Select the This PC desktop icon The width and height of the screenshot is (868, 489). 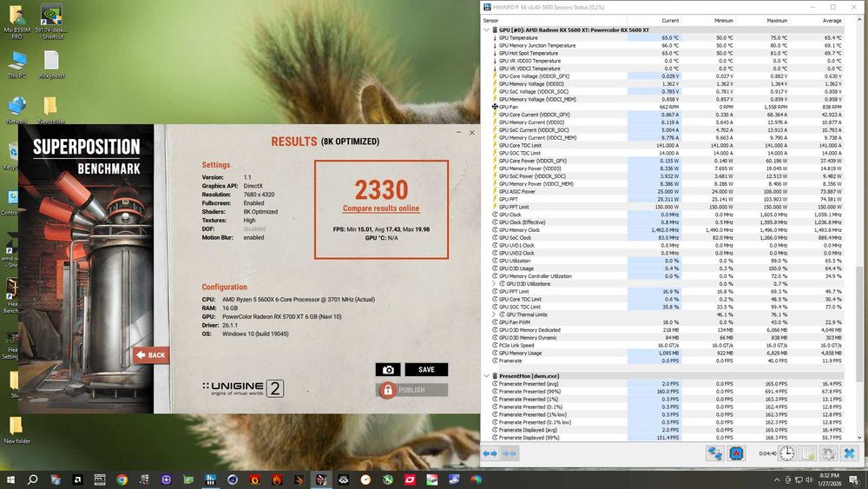pos(16,65)
